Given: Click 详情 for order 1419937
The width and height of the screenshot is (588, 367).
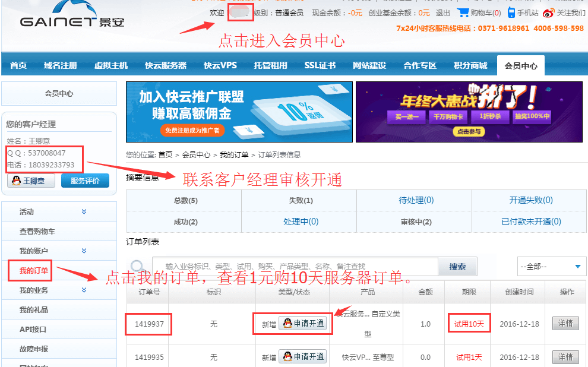Looking at the screenshot, I should pyautogui.click(x=565, y=324).
